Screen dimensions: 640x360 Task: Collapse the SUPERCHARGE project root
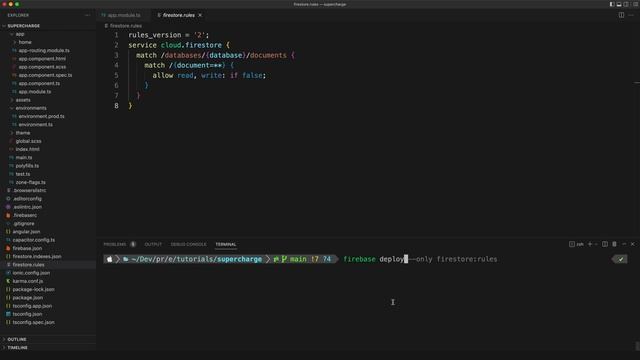coord(23,26)
